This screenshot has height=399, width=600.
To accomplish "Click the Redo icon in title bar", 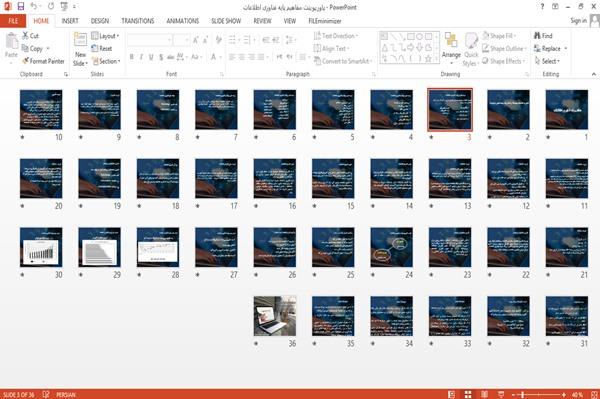I will pos(51,6).
